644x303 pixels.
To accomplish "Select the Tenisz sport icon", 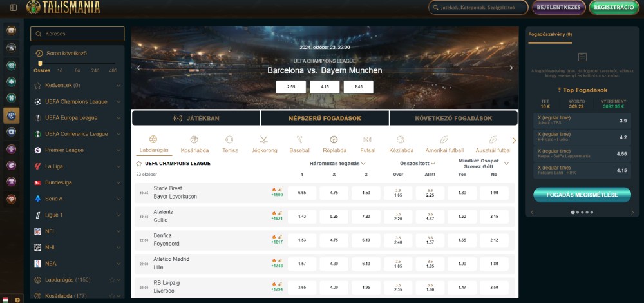I will point(230,139).
